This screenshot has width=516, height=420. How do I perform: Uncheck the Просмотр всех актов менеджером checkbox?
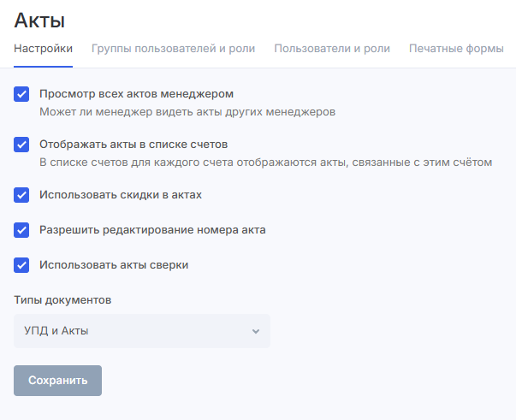(22, 94)
